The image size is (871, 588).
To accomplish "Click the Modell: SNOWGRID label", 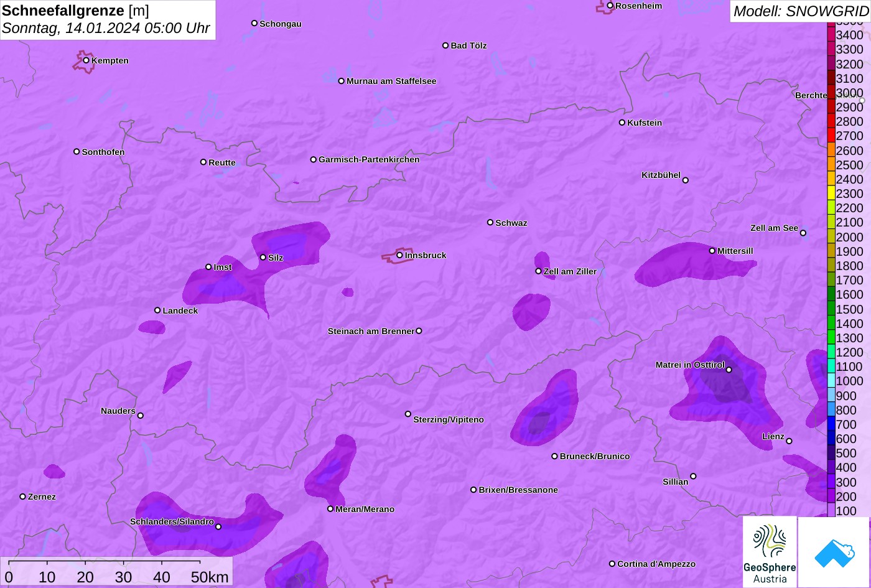I will click(x=801, y=11).
